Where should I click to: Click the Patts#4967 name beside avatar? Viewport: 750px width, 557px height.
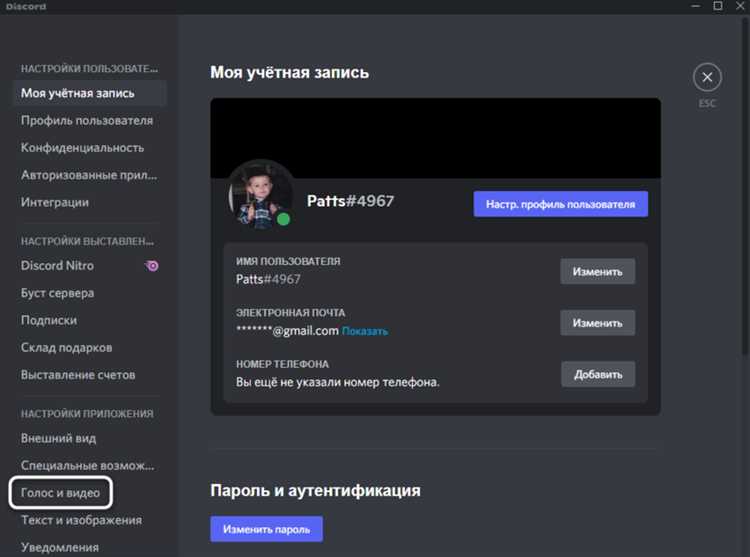[x=350, y=201]
